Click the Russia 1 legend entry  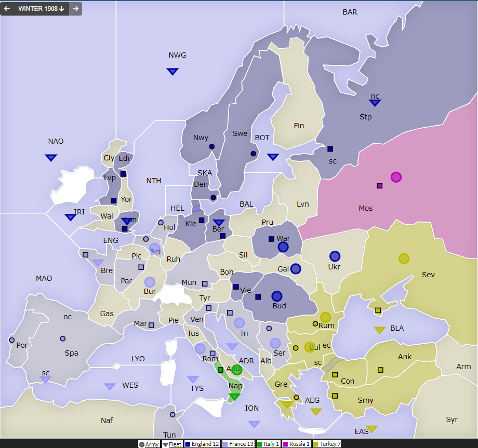coord(296,444)
